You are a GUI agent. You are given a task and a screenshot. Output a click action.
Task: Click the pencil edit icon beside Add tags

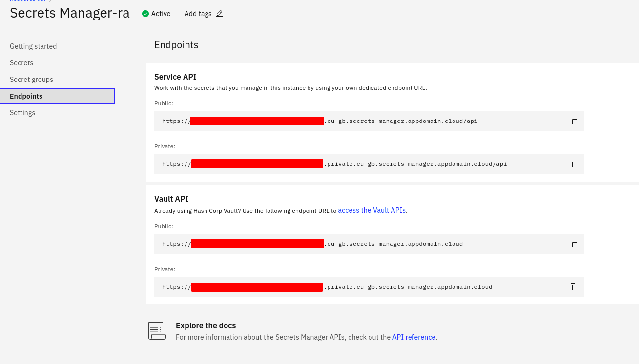[x=220, y=14]
